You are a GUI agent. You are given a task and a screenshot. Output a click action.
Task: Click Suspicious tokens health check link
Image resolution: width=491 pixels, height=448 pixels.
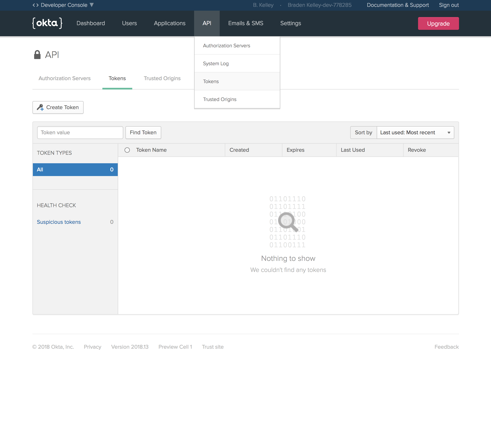(x=60, y=221)
